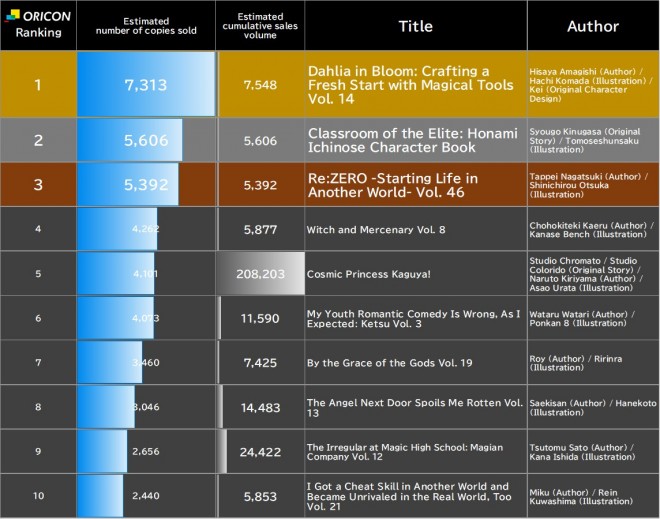This screenshot has width=660, height=519.
Task: Open Cosmic Princess Kaguya! title
Action: (x=368, y=274)
